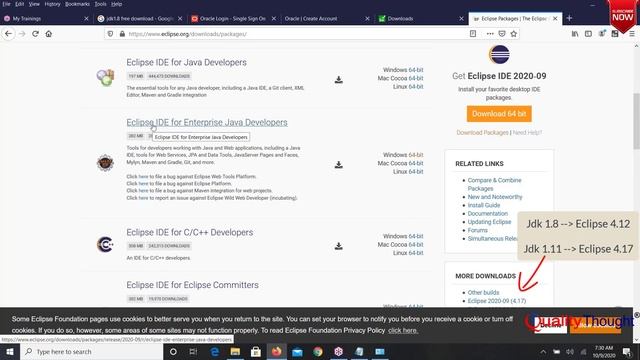Open Eclipse 2020-09 (4.17) link

coord(497,301)
